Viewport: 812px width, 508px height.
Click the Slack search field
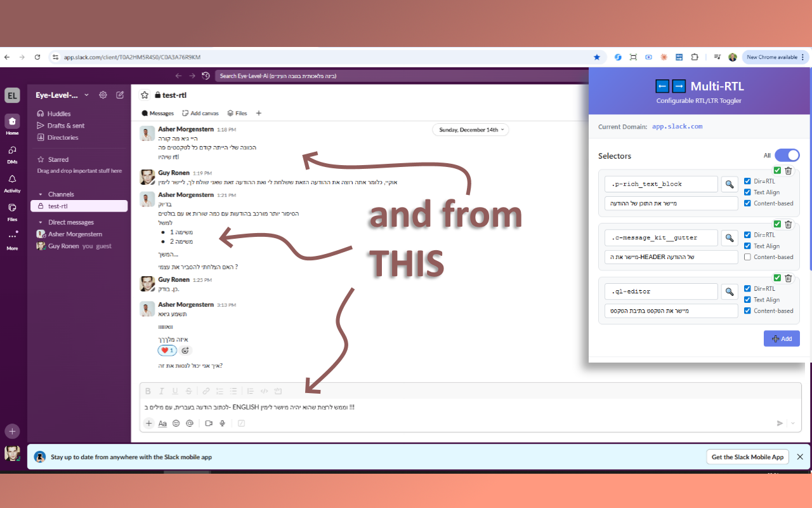403,76
